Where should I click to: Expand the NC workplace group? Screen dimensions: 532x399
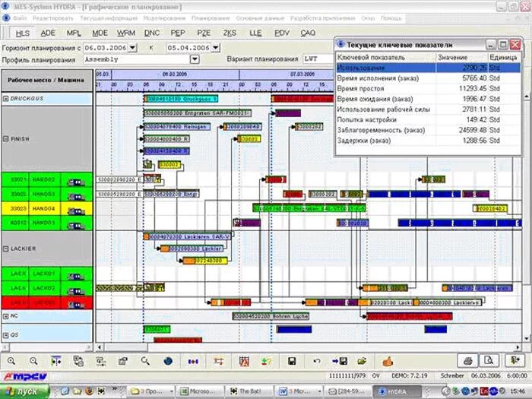click(x=5, y=316)
